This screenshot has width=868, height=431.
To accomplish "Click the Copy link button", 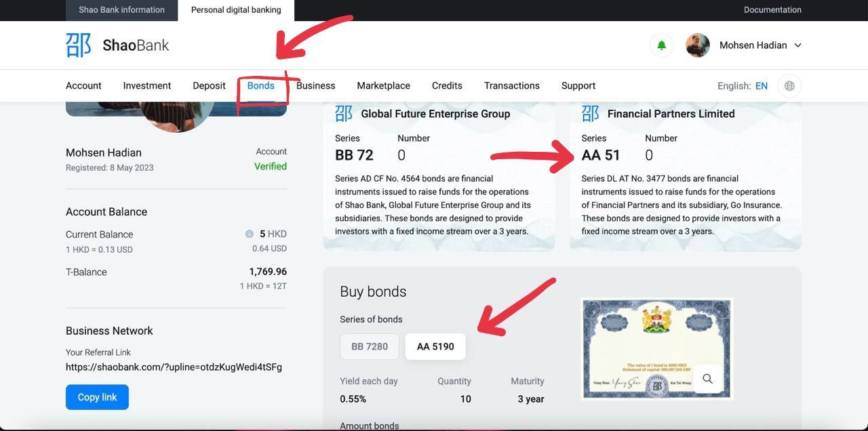I will click(x=97, y=397).
